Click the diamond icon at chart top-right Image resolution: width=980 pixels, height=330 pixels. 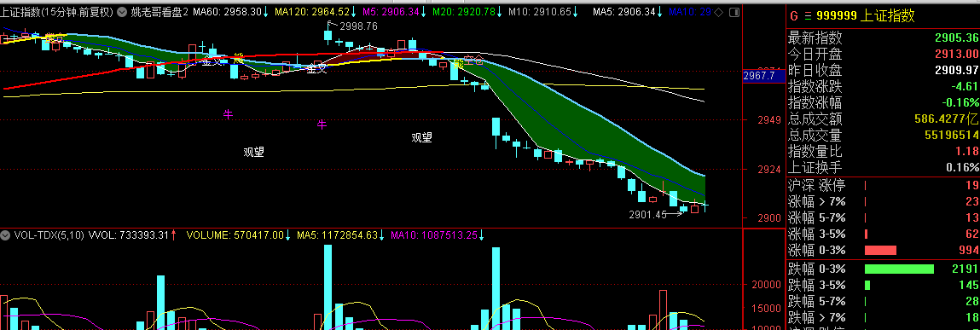tap(718, 12)
